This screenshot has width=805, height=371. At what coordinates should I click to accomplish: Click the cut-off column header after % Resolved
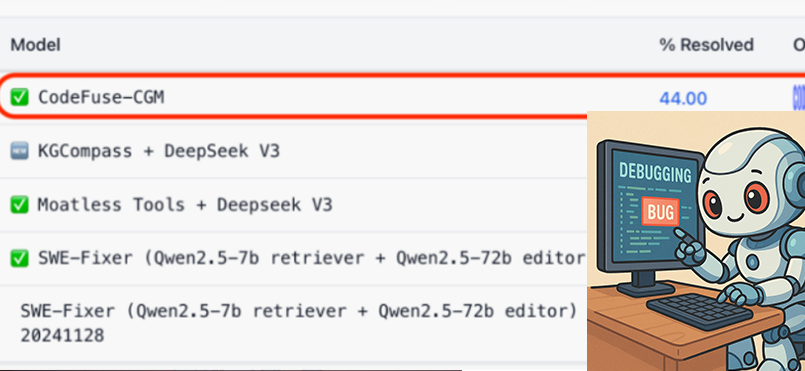799,45
